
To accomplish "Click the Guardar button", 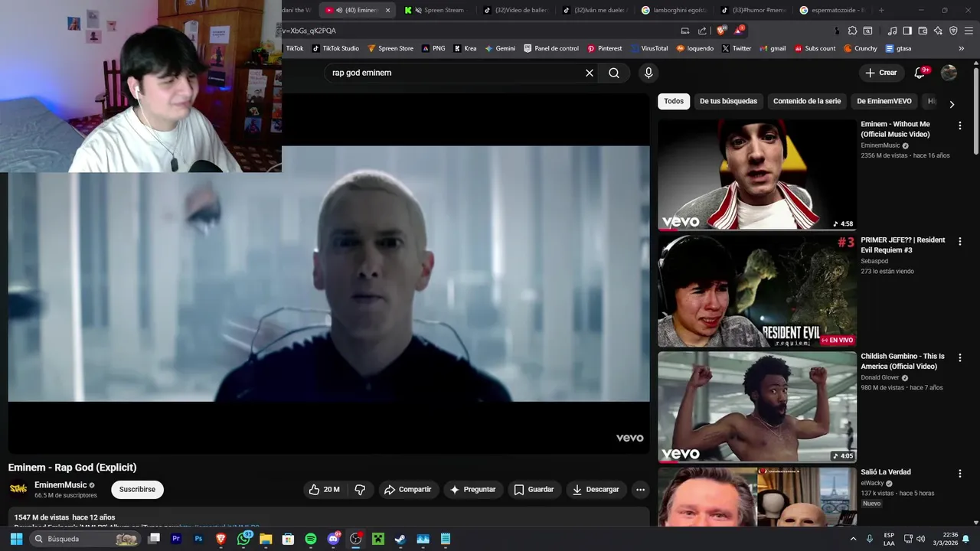I will 534,489.
